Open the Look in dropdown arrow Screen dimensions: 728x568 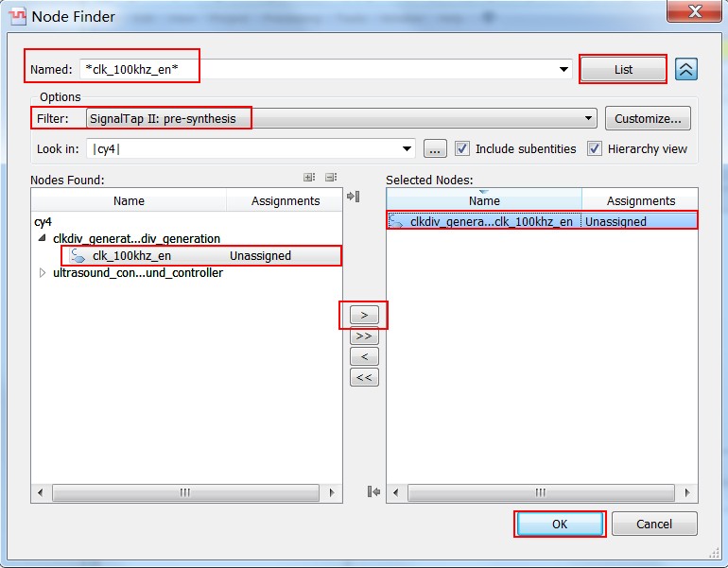tap(407, 149)
